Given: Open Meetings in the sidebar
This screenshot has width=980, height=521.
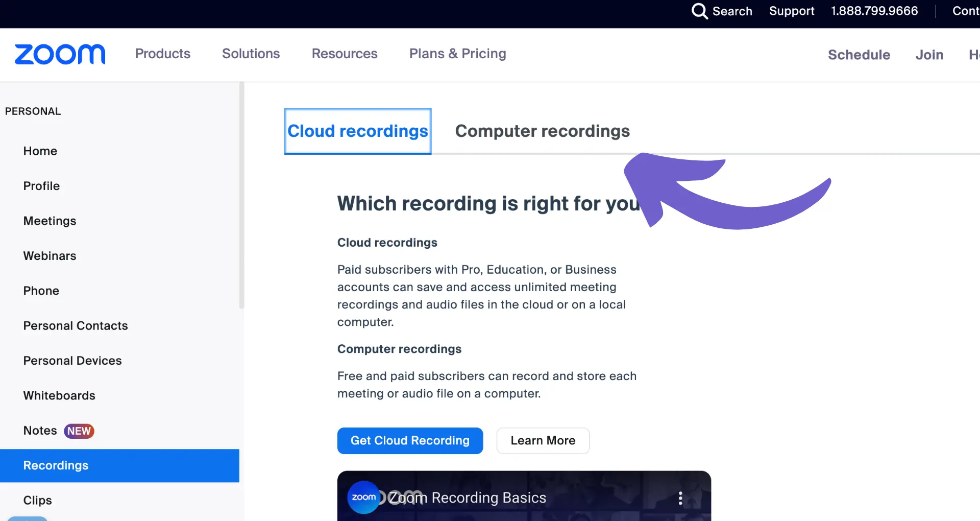Looking at the screenshot, I should tap(119, 221).
